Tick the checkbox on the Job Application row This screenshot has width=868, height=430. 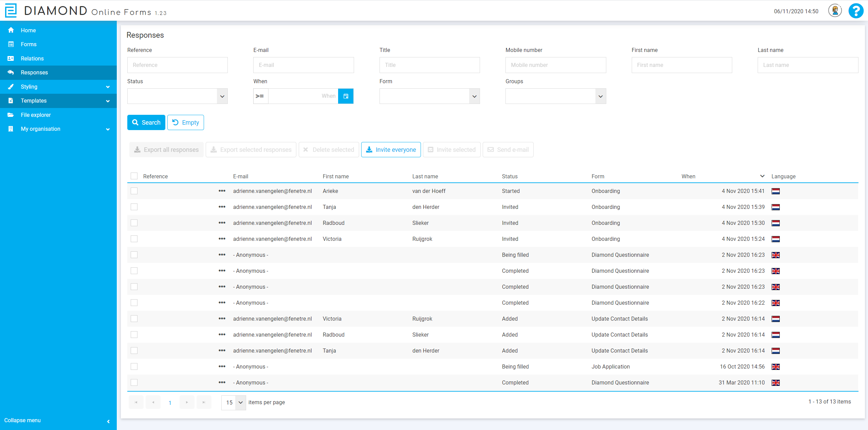[134, 366]
